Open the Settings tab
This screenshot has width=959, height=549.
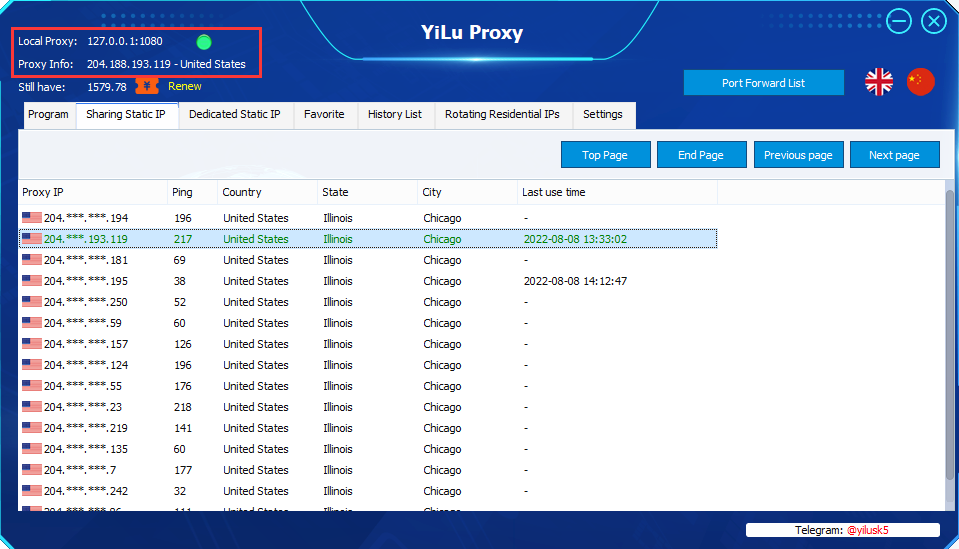click(x=602, y=115)
